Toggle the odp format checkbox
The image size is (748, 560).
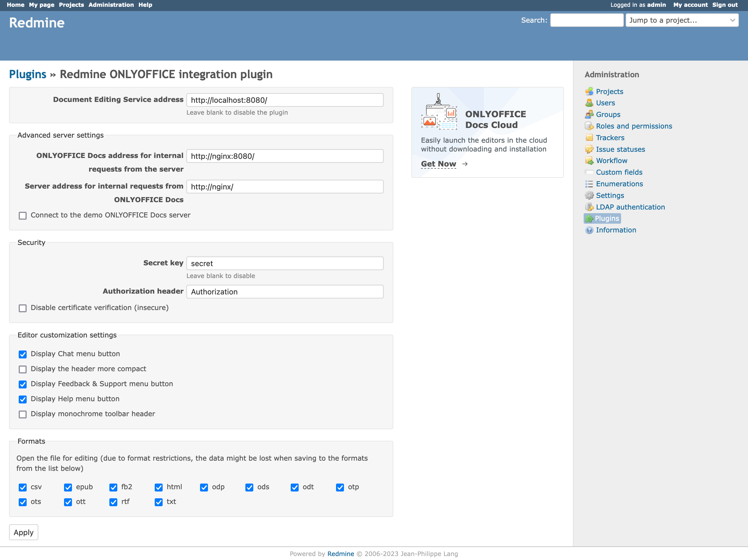point(204,487)
